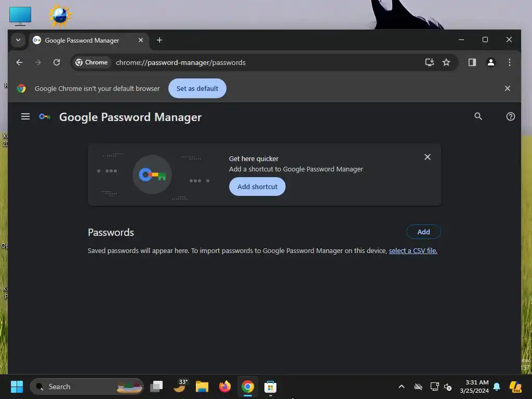This screenshot has width=532, height=399.
Task: Open the tab search dropdown arrow
Action: coord(18,40)
